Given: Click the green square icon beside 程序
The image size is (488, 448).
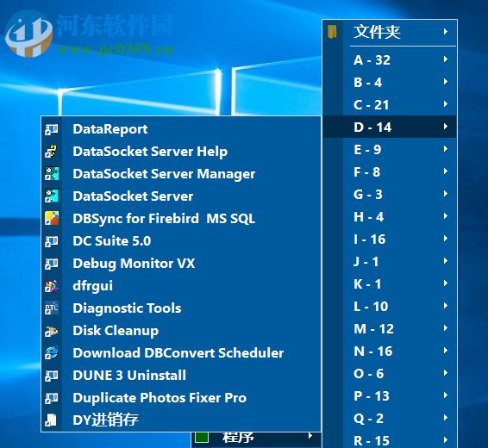Looking at the screenshot, I should coord(202,438).
